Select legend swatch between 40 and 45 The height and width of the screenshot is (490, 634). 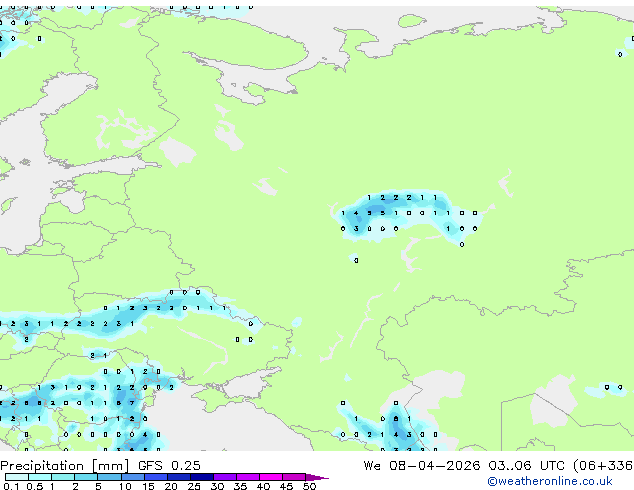(271, 477)
